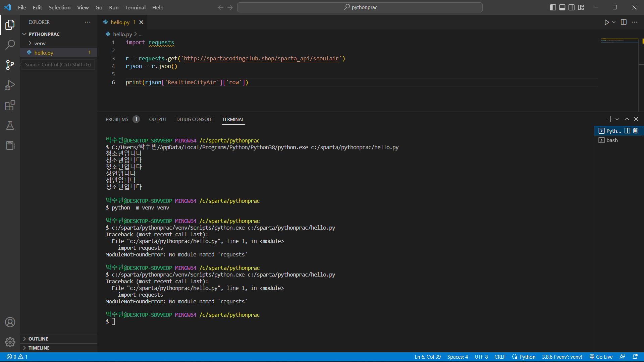Open the View menu

pos(83,7)
